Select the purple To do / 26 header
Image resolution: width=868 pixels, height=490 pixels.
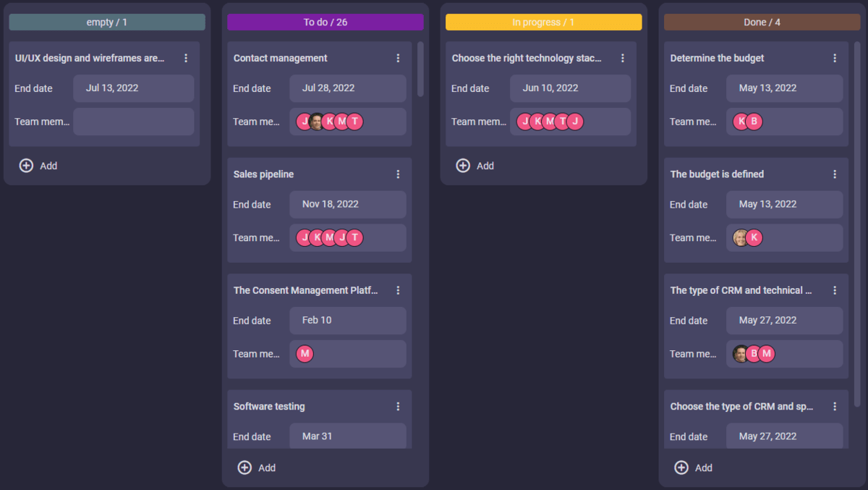point(325,22)
